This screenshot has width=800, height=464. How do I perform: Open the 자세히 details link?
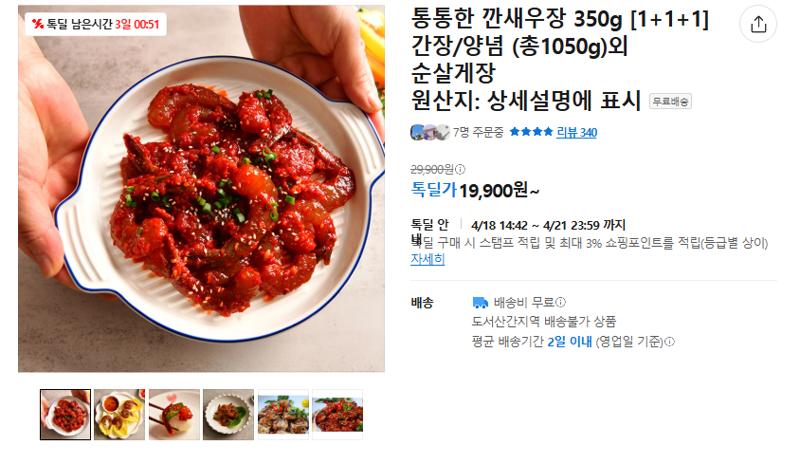pos(428,259)
